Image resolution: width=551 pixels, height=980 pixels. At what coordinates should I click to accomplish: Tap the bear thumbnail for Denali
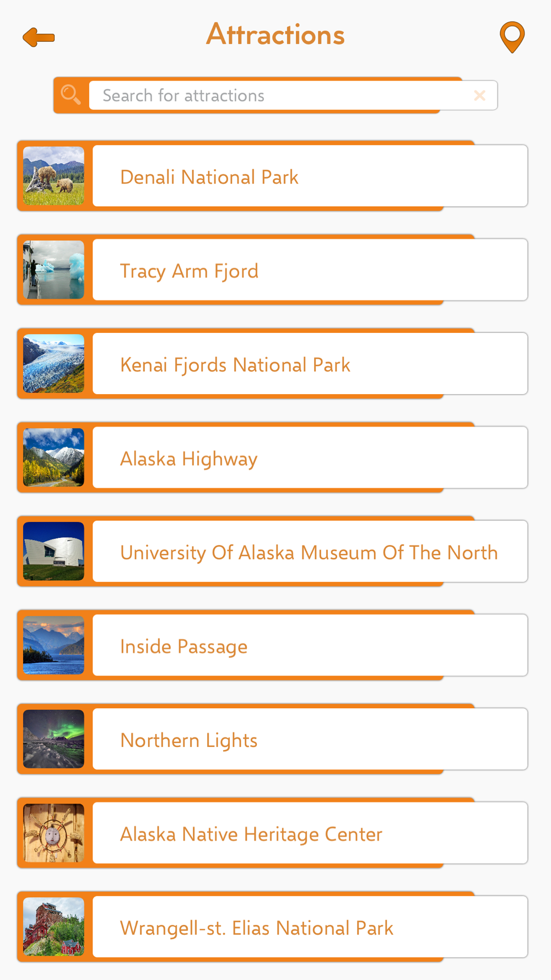(x=53, y=176)
